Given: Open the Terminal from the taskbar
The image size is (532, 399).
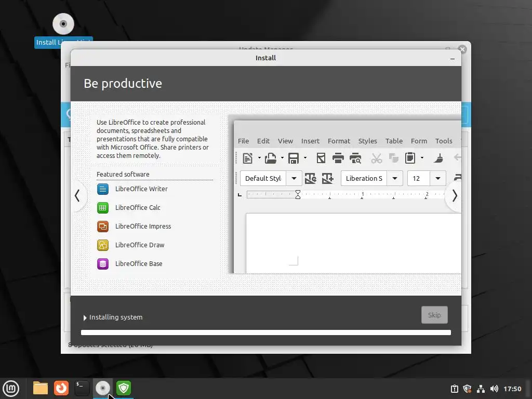Looking at the screenshot, I should point(82,388).
